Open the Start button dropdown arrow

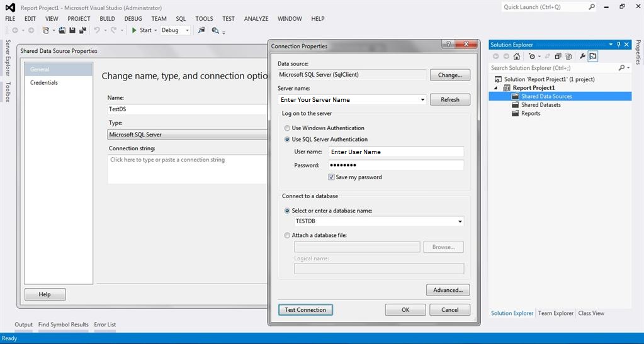coord(155,30)
